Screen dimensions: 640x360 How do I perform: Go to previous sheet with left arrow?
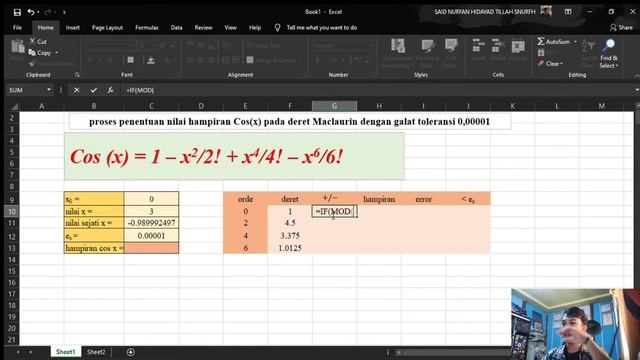coord(18,352)
